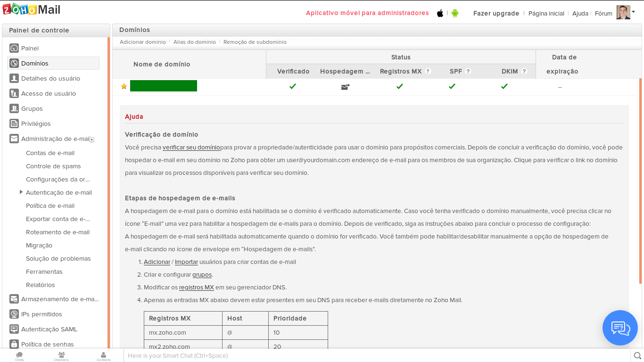Screen dimensions: 644x362
Task: Click the mx.zoho.com table cell
Action: click(x=183, y=332)
